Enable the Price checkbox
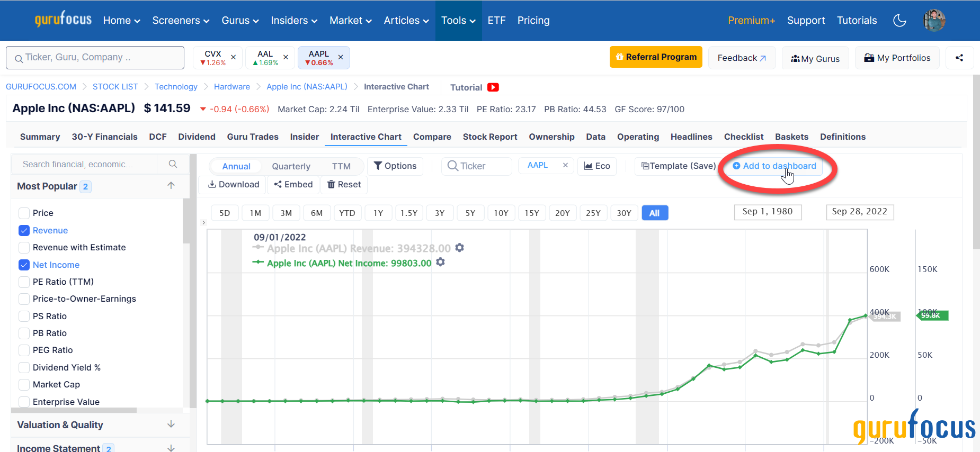Viewport: 980px width, 452px height. point(24,213)
